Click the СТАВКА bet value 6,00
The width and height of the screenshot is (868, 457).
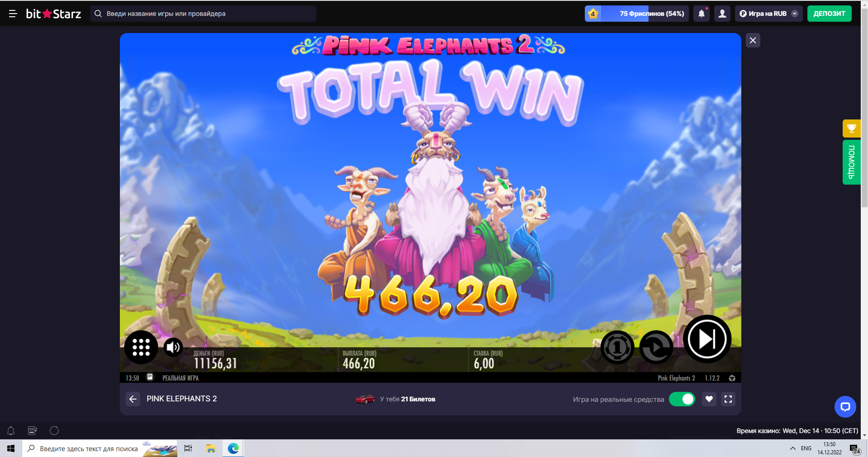click(x=484, y=363)
